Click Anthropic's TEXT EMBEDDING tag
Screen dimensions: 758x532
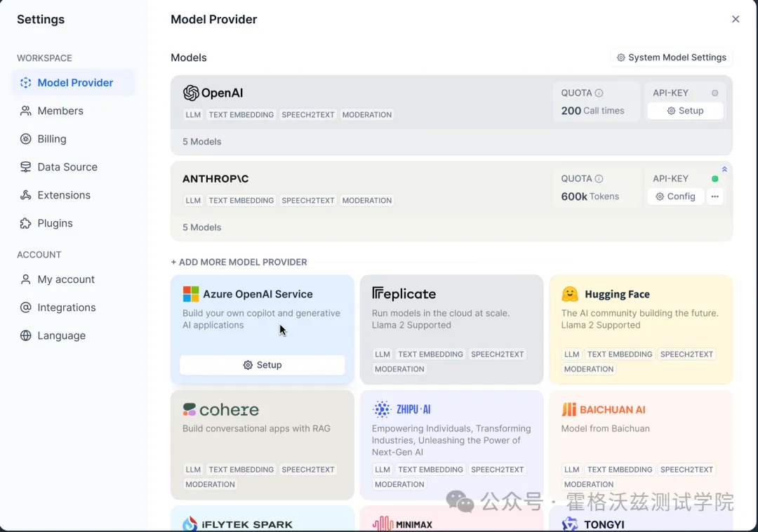[x=241, y=201]
